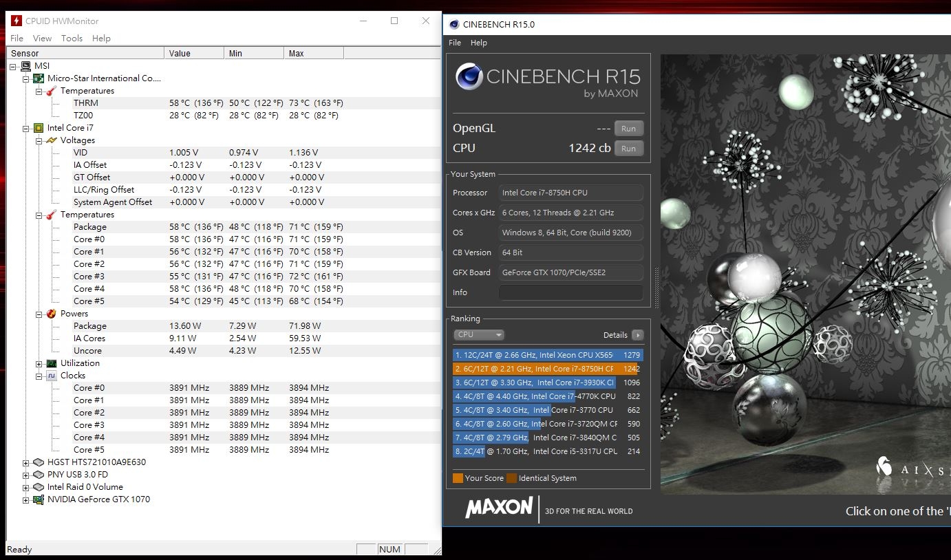
Task: Select ranking entry Core i5-3317U 214
Action: pyautogui.click(x=548, y=451)
